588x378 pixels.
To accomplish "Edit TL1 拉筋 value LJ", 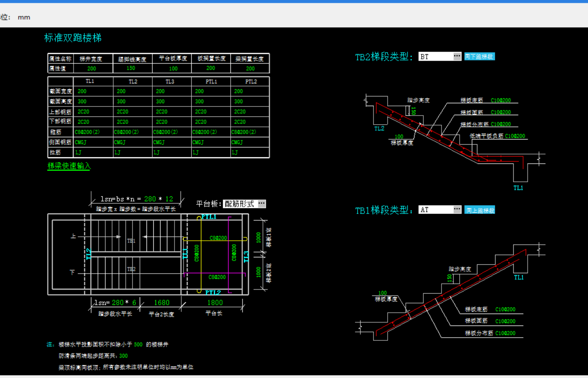I will click(78, 153).
